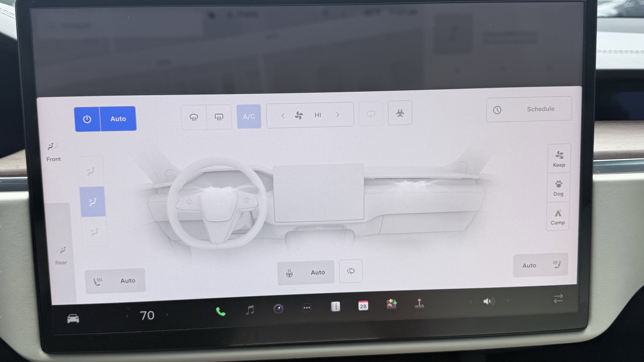The width and height of the screenshot is (644, 362).
Task: Enable Camp mode
Action: (557, 217)
